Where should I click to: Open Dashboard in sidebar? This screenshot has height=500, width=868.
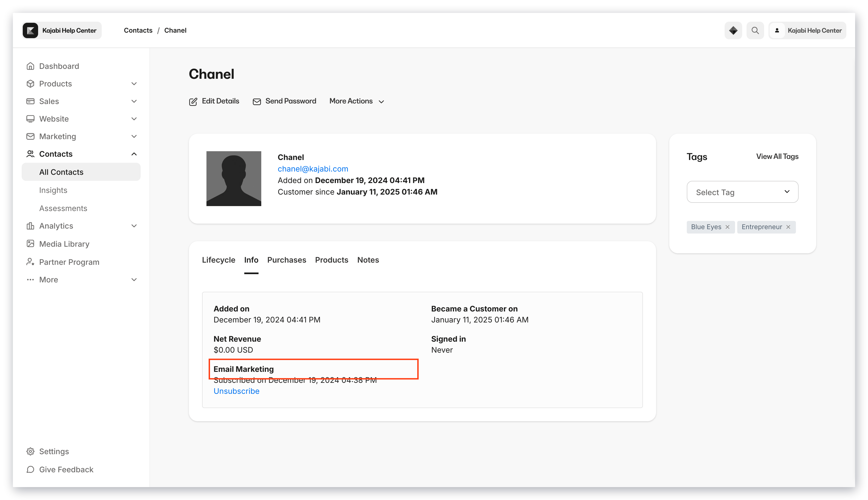click(59, 66)
